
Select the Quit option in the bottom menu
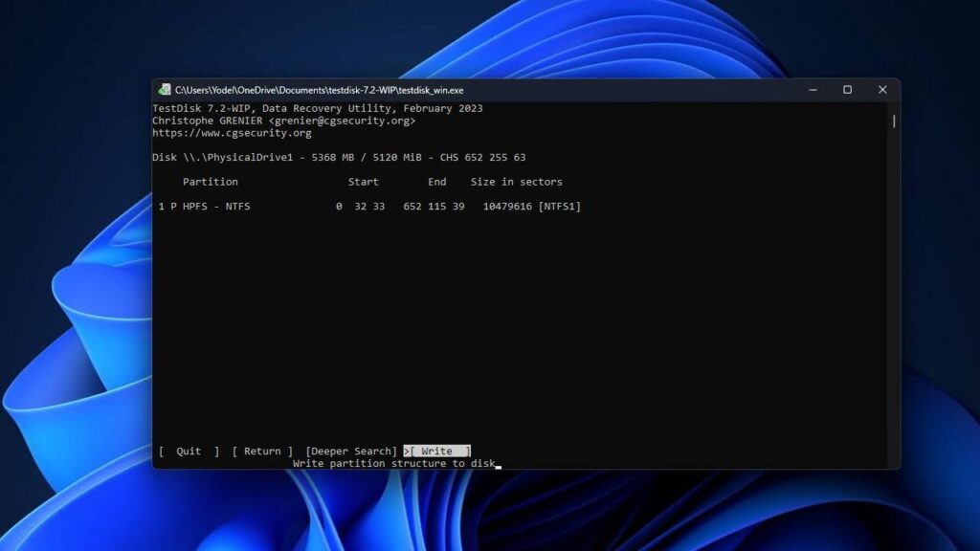coord(187,450)
